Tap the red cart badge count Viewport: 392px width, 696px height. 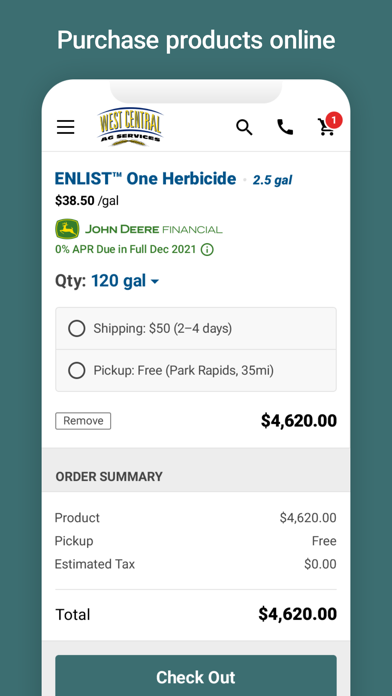tap(334, 120)
